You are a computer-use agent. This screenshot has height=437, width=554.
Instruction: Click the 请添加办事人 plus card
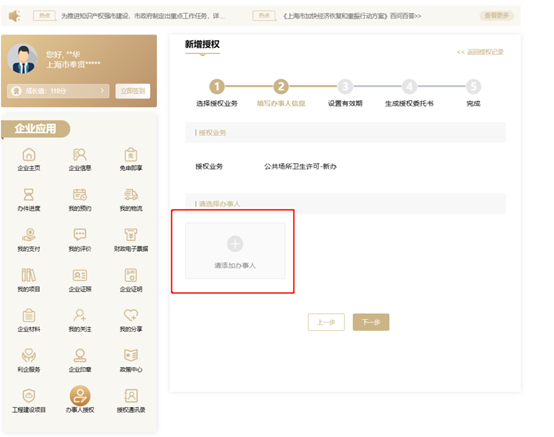pos(235,251)
